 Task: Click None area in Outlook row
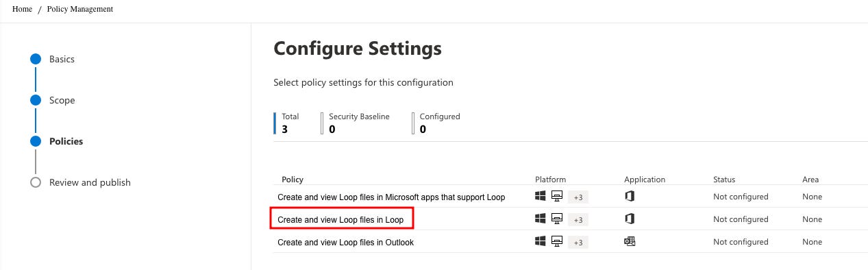point(813,242)
